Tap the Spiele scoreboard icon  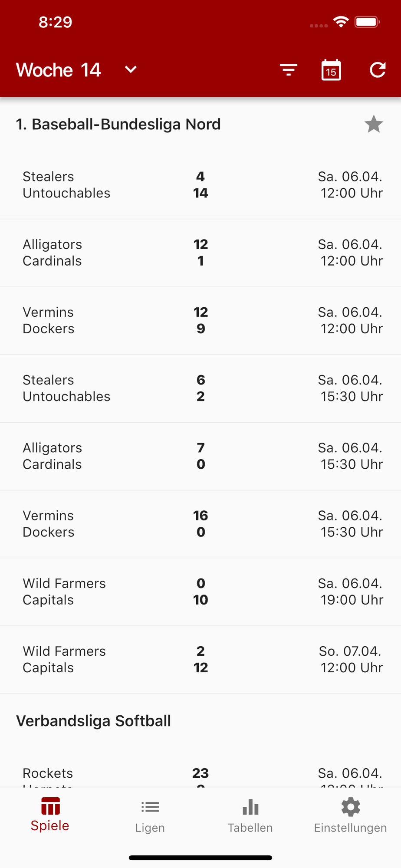(50, 806)
